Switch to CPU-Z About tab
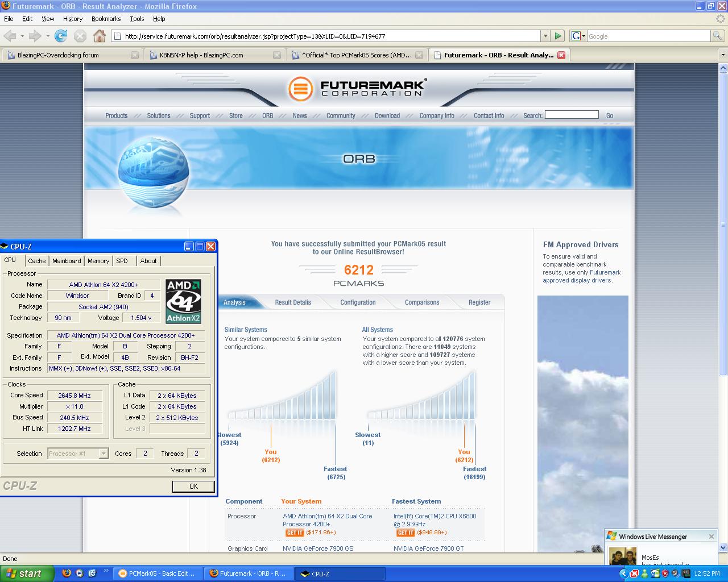This screenshot has height=582, width=728. (148, 261)
